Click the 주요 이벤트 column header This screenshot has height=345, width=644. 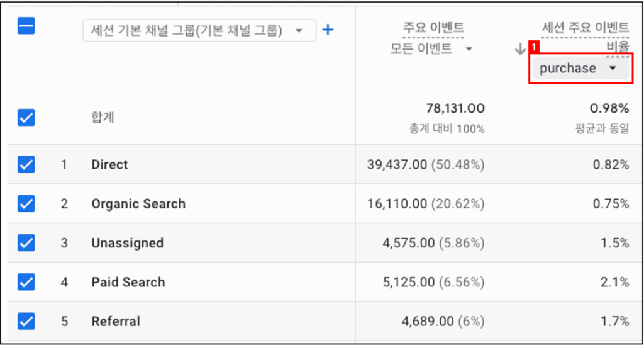coord(433,27)
